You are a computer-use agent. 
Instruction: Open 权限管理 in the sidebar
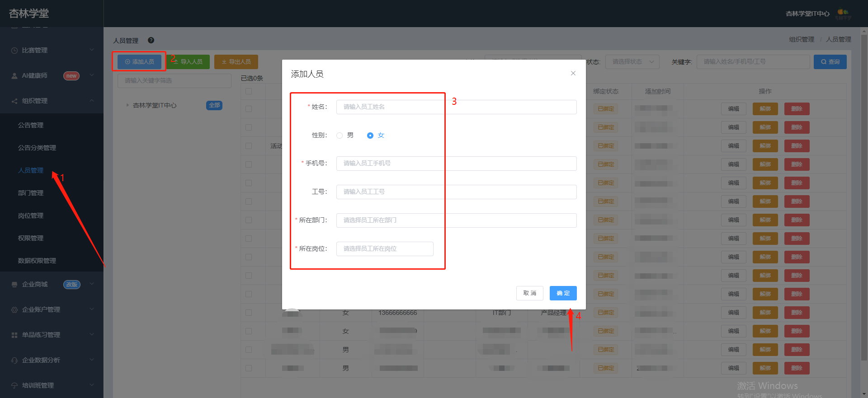[x=31, y=238]
